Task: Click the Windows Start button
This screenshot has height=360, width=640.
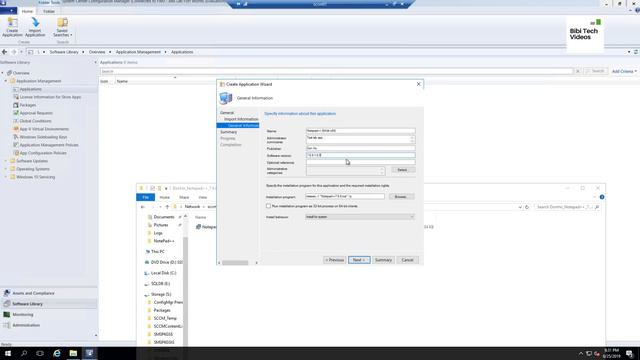Action: [x=8, y=353]
